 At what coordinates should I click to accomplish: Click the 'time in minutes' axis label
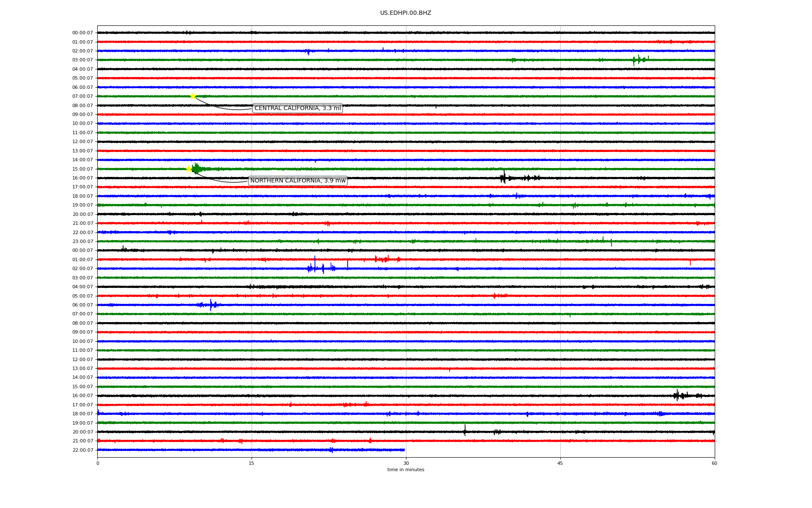coord(405,470)
